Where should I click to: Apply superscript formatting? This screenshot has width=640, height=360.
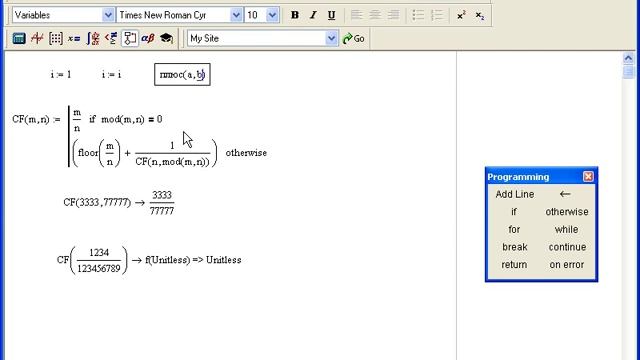click(461, 15)
